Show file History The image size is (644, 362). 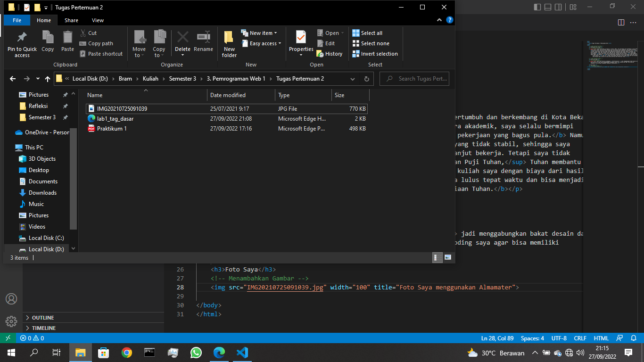point(330,54)
